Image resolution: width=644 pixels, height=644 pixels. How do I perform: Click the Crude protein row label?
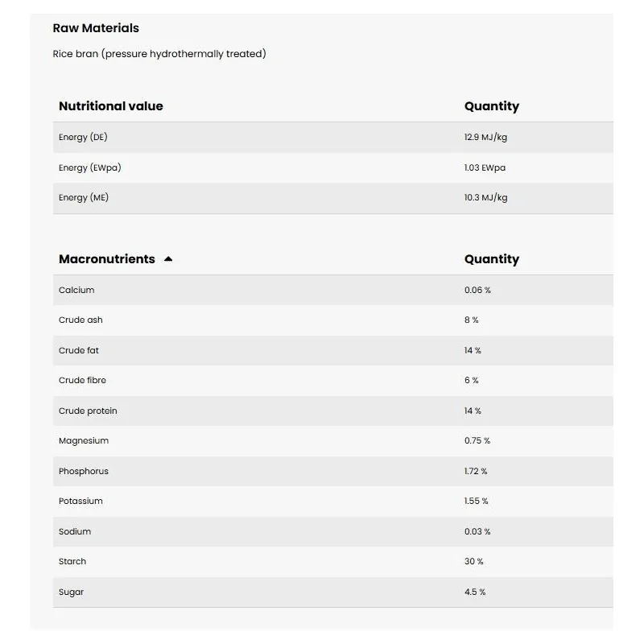88,411
